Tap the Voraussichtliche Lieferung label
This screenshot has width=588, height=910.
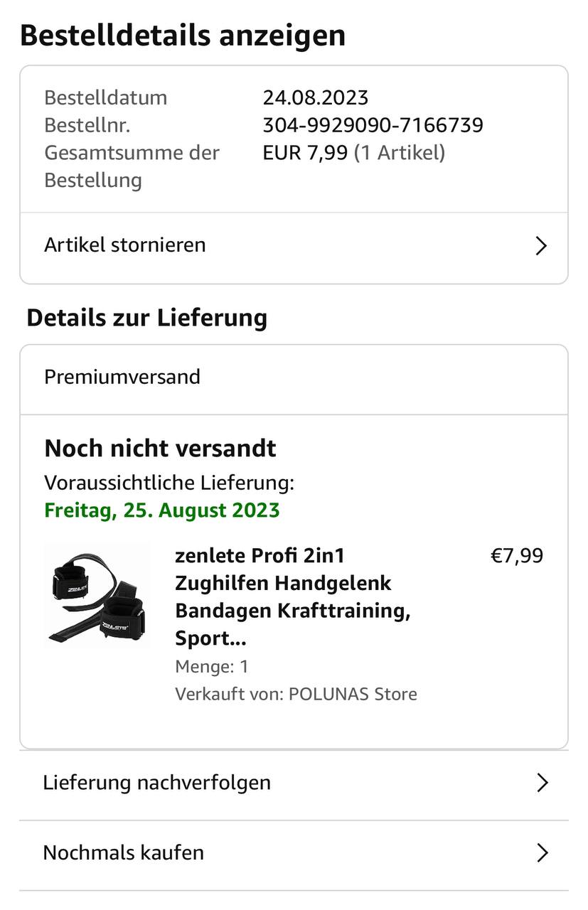point(169,483)
